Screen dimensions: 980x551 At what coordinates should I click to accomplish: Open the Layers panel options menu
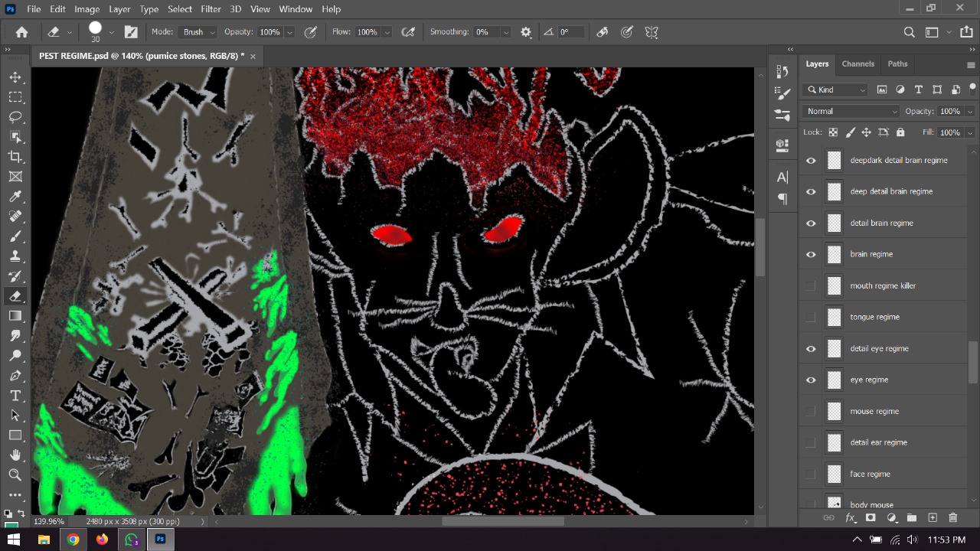coord(971,65)
